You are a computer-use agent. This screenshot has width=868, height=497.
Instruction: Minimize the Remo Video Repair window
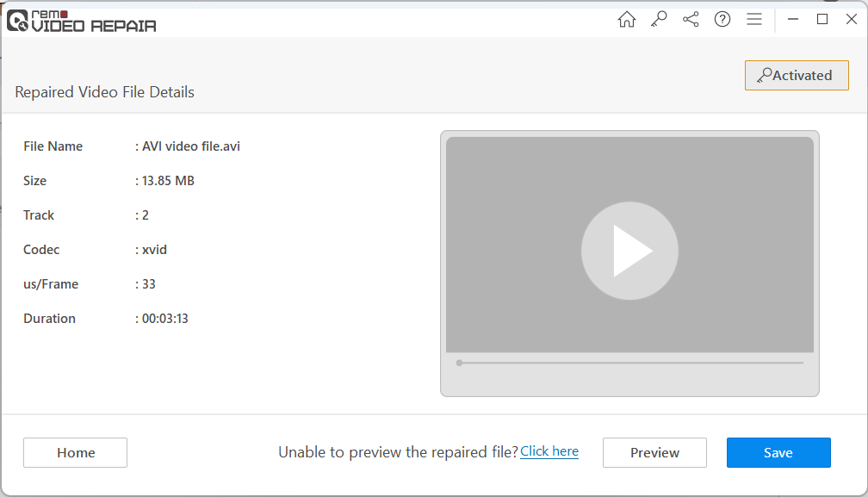[793, 19]
